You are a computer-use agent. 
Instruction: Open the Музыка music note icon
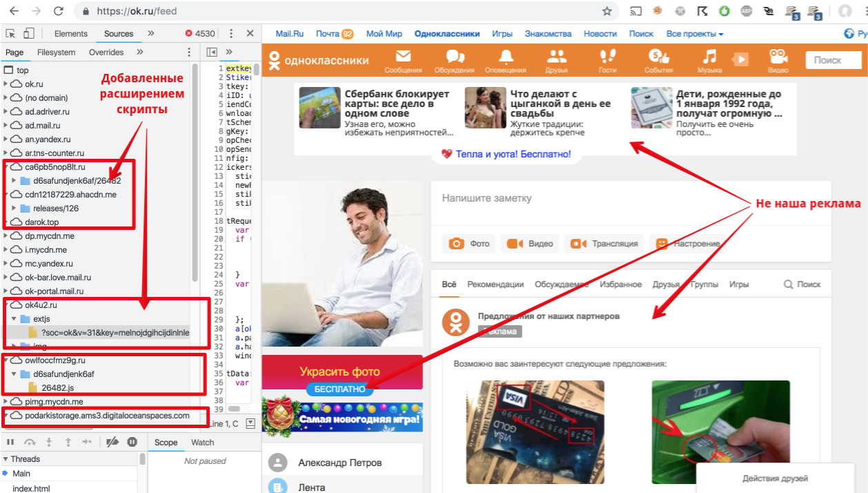click(709, 57)
